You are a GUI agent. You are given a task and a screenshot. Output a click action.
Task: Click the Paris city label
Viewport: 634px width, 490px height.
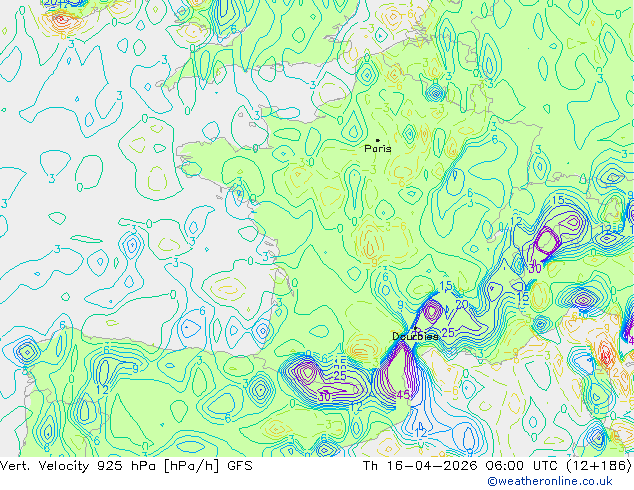[x=378, y=148]
